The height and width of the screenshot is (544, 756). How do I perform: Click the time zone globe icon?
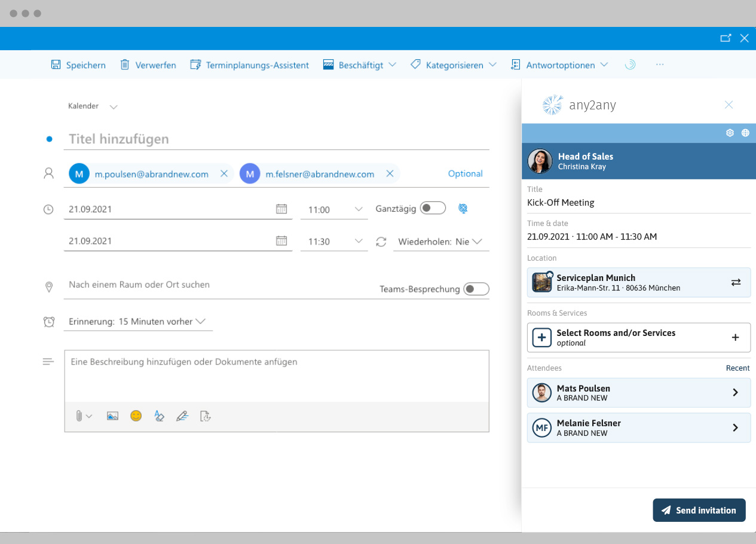(463, 208)
